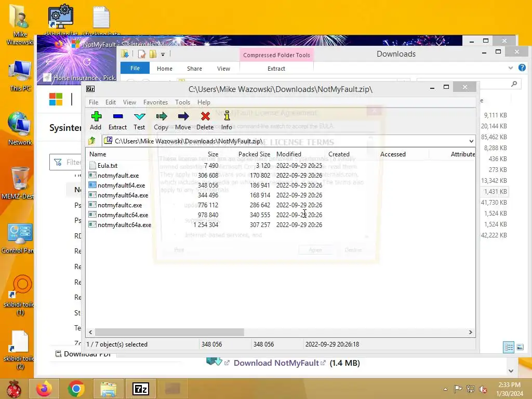Viewport: 532px width, 399px height.
Task: Click the red Delete icon
Action: (205, 121)
